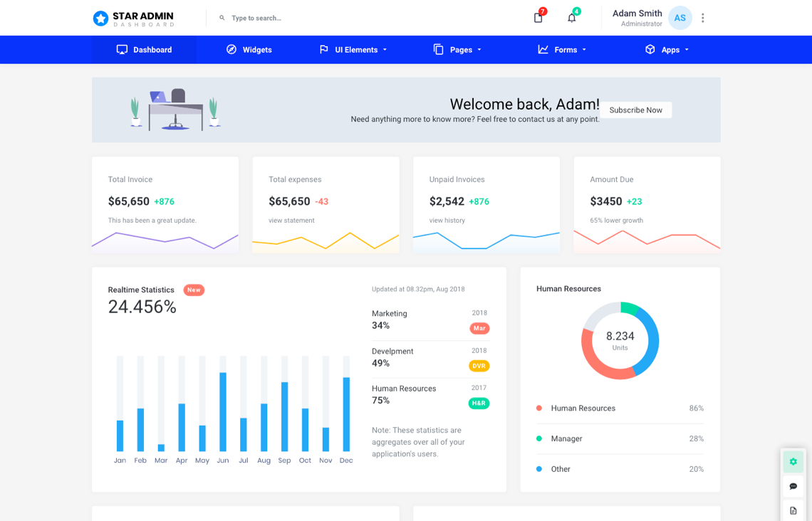Click the Type to search field
The height and width of the screenshot is (521, 812).
click(285, 18)
